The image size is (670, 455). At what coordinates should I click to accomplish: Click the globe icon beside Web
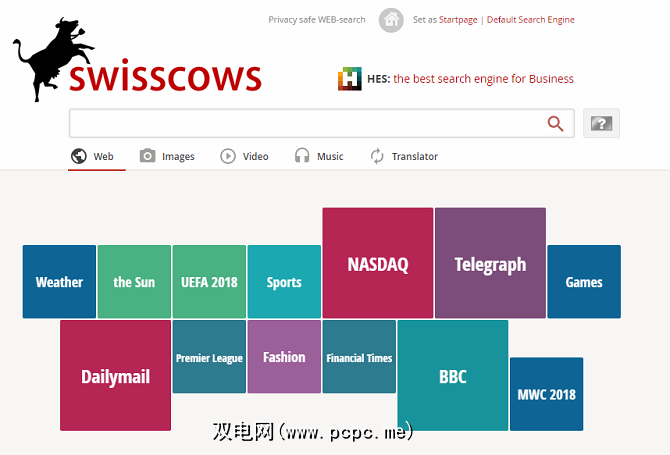[79, 156]
